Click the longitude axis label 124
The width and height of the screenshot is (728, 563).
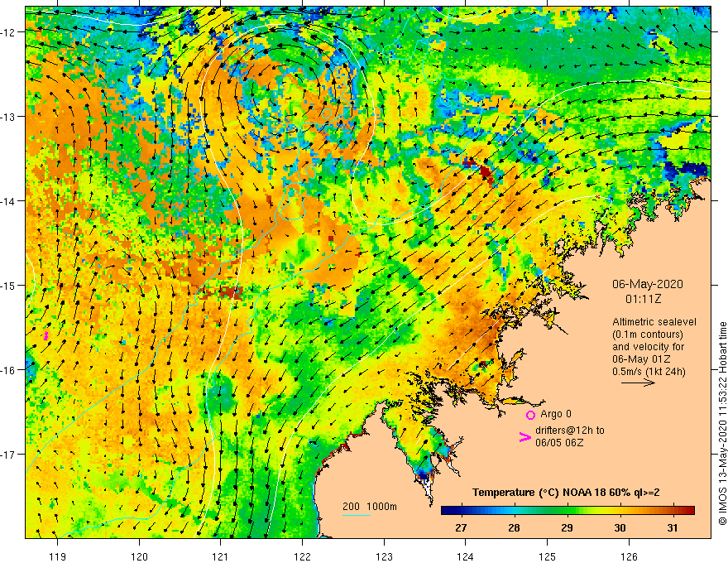(466, 556)
